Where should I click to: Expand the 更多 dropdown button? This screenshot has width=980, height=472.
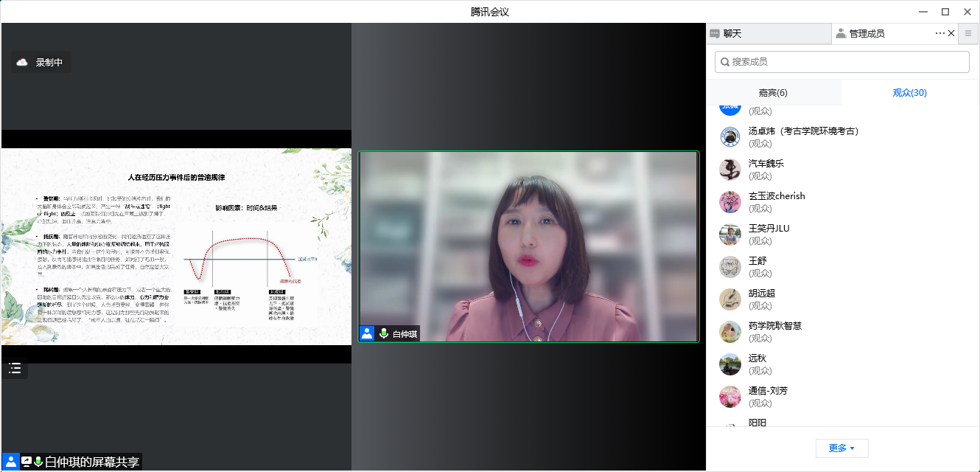(841, 448)
